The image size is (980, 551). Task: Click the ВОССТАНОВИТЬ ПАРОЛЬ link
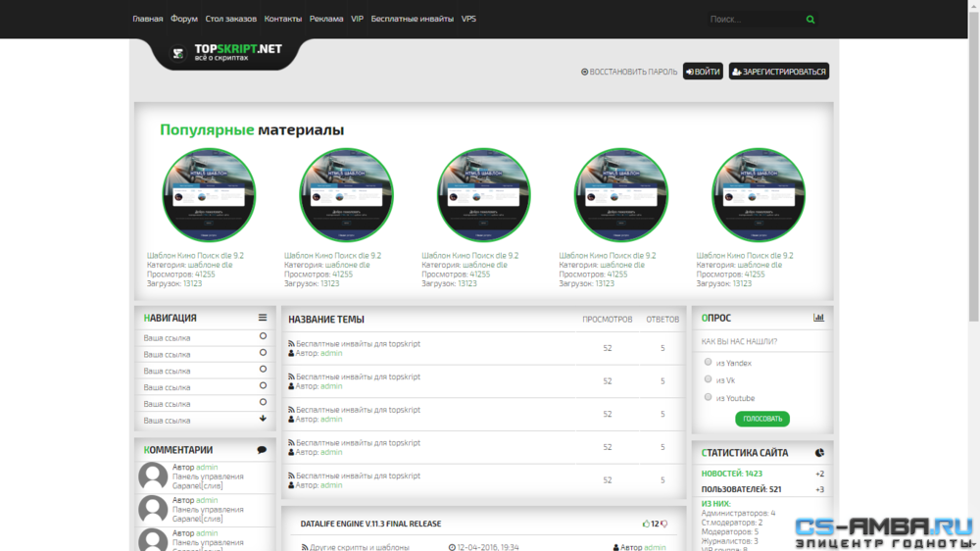coord(629,72)
